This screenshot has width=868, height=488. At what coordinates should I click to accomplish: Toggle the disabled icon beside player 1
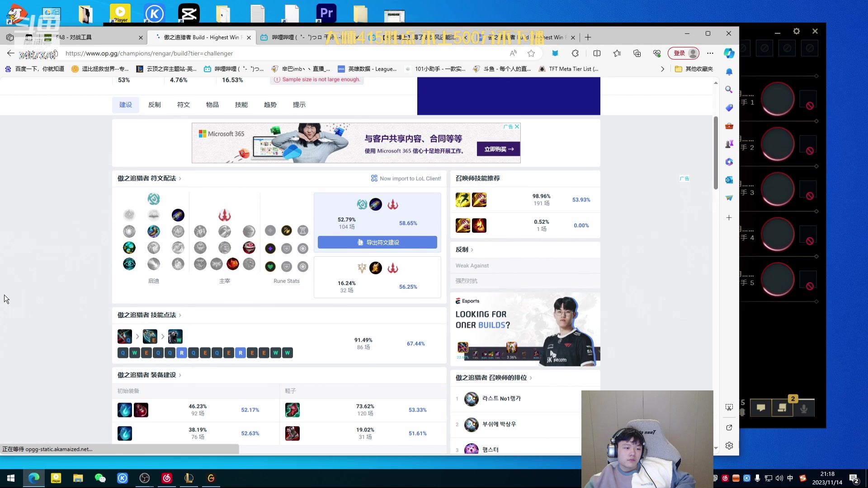tap(810, 106)
